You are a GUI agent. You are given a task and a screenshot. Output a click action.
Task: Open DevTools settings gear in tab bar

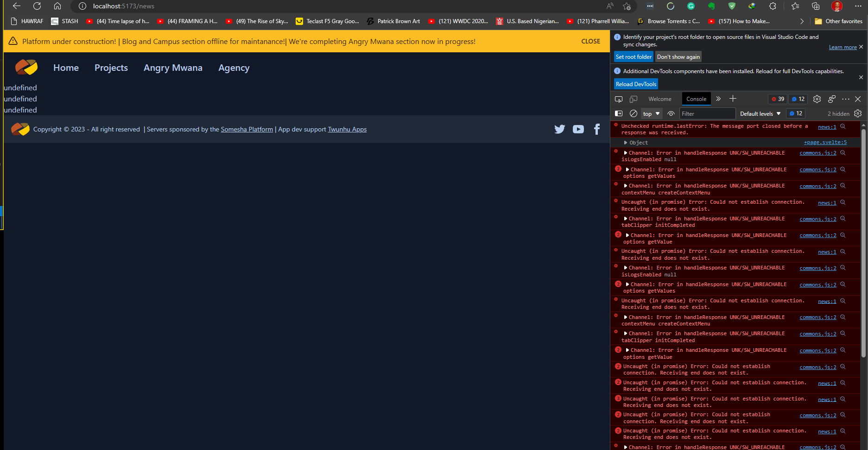pyautogui.click(x=817, y=99)
